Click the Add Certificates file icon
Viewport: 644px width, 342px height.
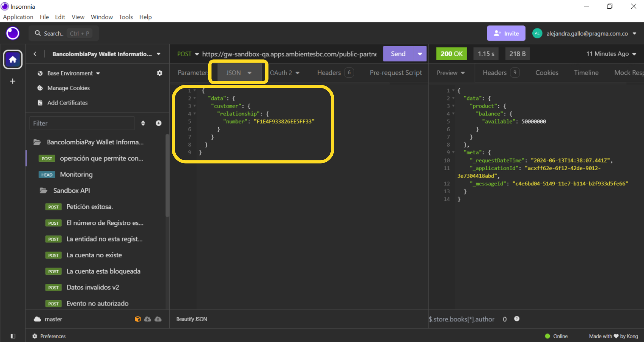40,103
